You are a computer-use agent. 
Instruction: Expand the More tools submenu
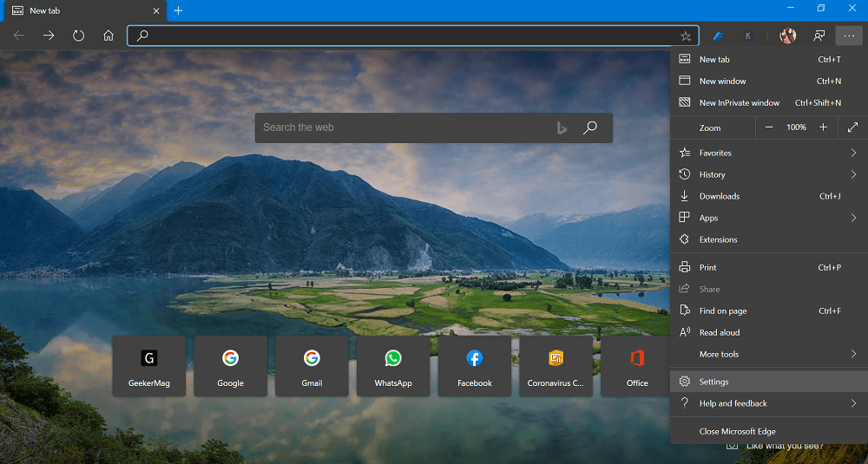click(x=769, y=355)
